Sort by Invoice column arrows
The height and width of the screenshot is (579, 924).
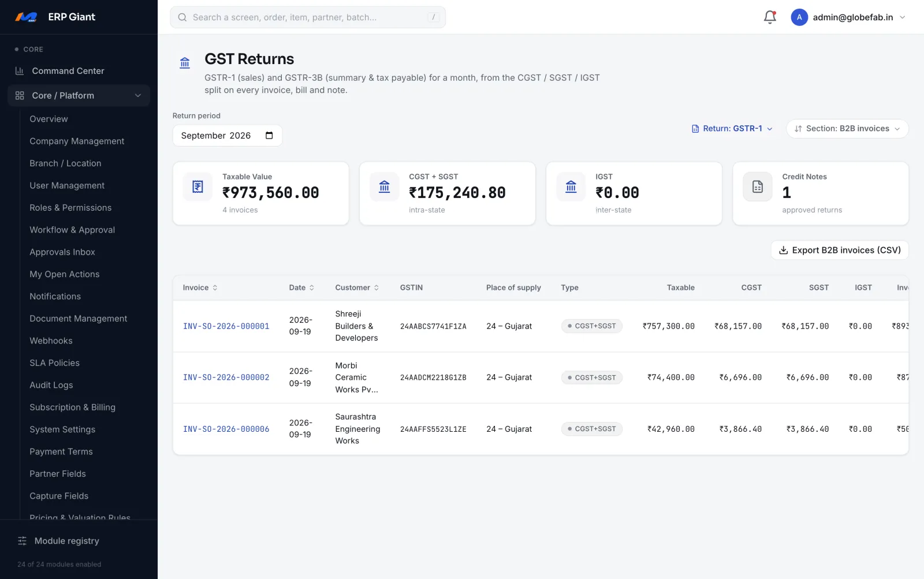[215, 287]
